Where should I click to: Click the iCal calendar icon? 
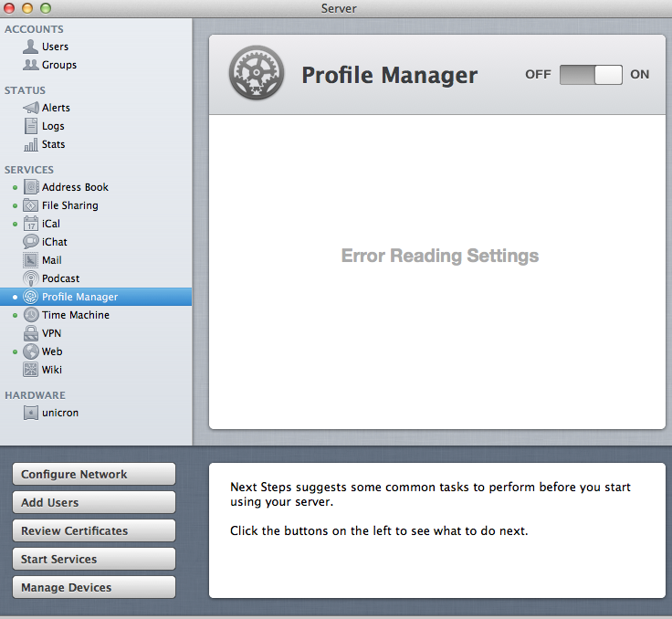[x=30, y=224]
